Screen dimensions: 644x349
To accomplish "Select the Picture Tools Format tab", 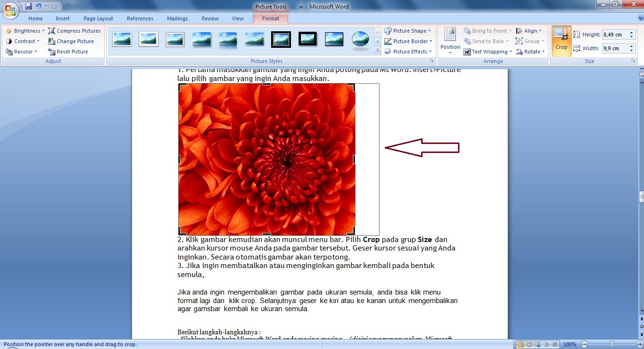I will (x=271, y=18).
